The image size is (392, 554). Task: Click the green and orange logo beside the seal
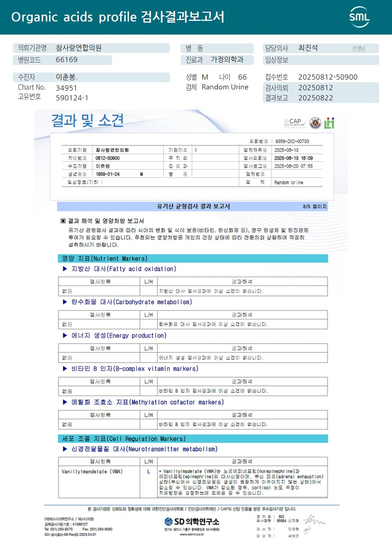(329, 123)
